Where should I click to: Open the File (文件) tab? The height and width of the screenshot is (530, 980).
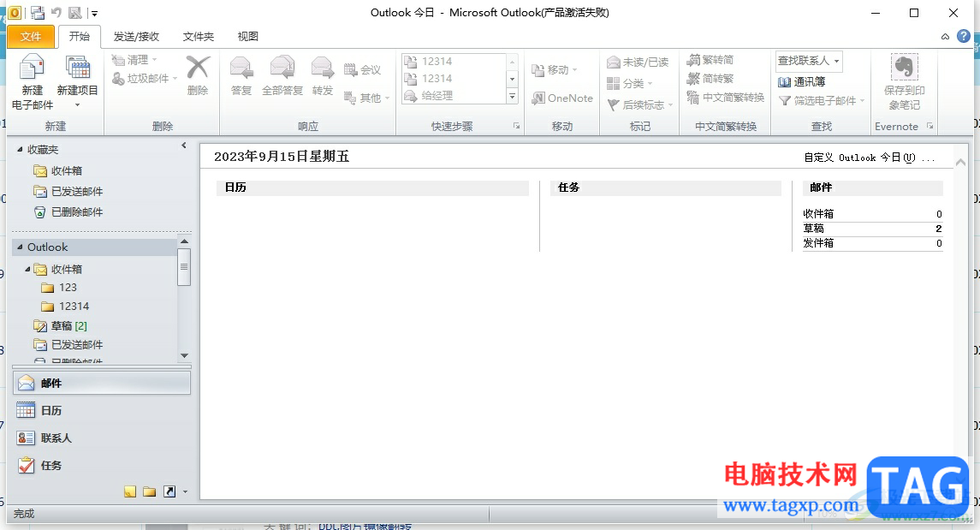click(x=31, y=36)
